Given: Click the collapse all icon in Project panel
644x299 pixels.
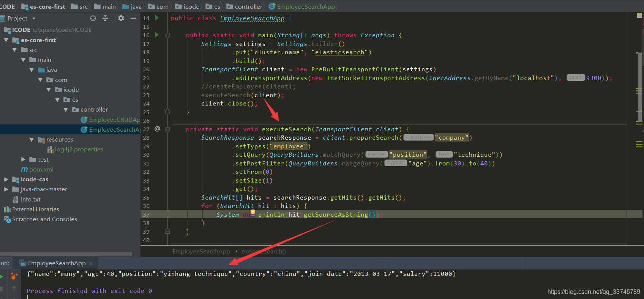Looking at the screenshot, I should [106, 18].
